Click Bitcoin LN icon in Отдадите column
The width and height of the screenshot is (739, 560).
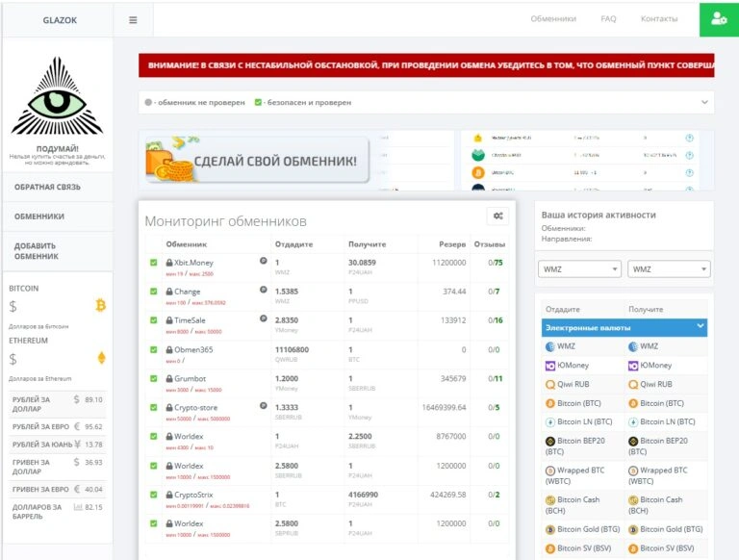point(550,422)
